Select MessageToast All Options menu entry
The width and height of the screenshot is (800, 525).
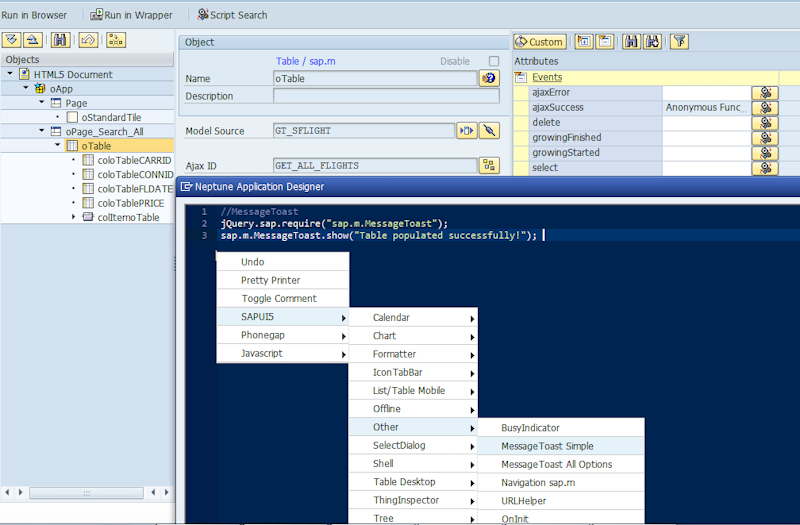click(x=561, y=465)
